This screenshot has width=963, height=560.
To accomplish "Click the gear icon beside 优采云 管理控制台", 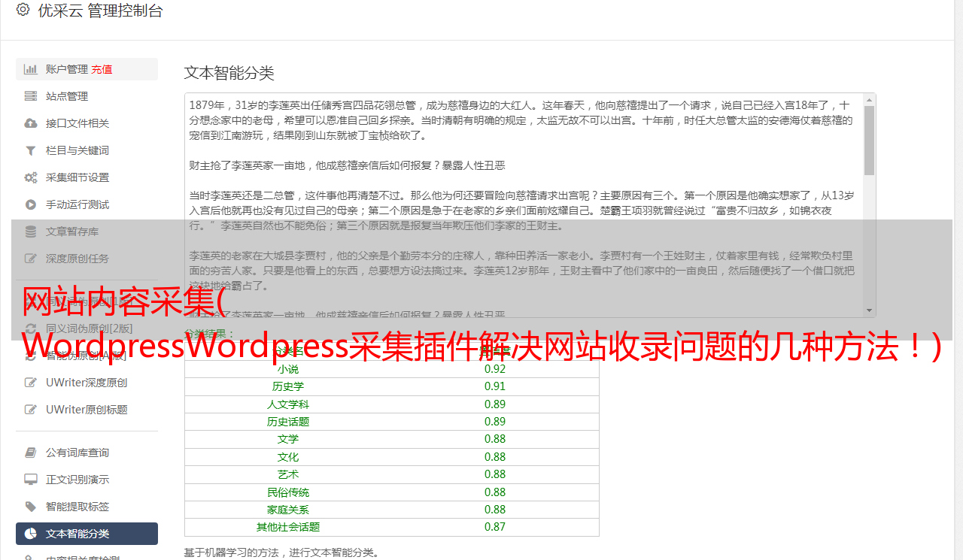I will tap(23, 10).
